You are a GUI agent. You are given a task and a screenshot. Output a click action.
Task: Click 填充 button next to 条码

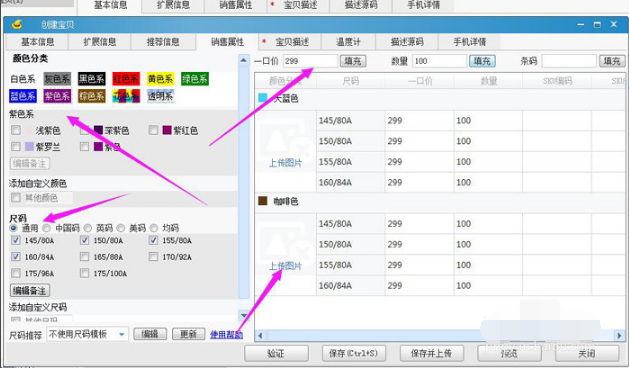[612, 61]
